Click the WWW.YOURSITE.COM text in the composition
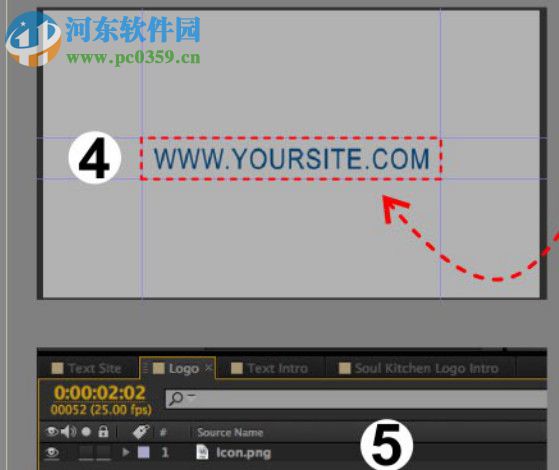The width and height of the screenshot is (559, 470). (291, 158)
